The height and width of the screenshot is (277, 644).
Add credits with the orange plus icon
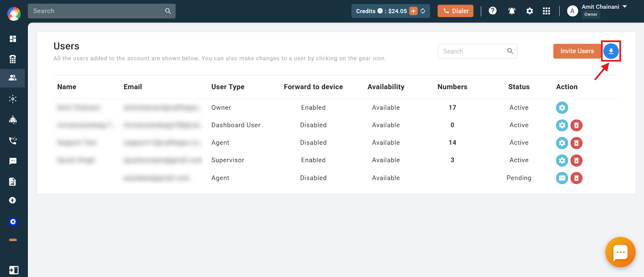click(x=413, y=11)
